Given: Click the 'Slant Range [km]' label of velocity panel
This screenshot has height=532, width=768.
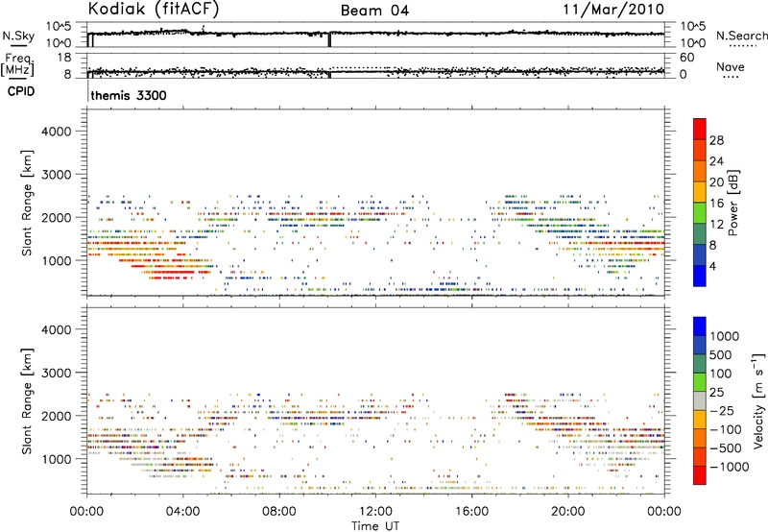Looking at the screenshot, I should pos(27,400).
